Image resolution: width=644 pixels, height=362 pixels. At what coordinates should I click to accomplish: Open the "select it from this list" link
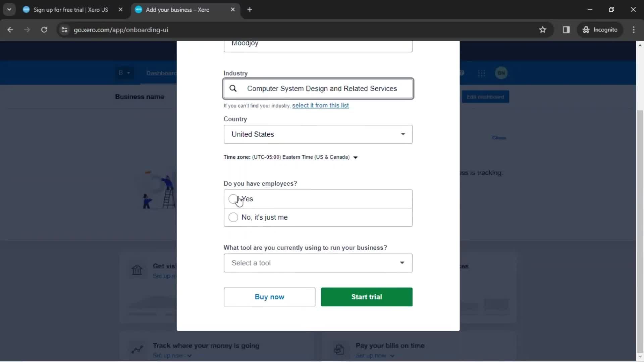[320, 105]
